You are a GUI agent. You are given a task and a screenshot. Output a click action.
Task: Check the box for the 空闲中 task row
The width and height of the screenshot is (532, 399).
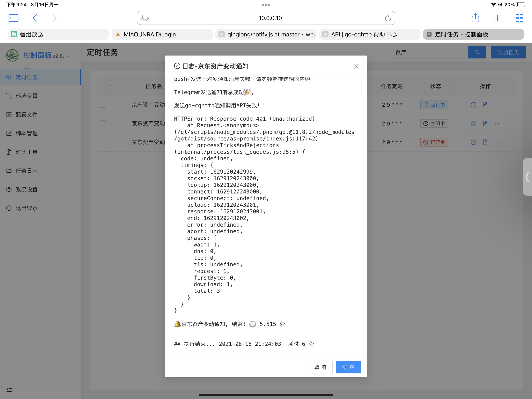point(103,124)
